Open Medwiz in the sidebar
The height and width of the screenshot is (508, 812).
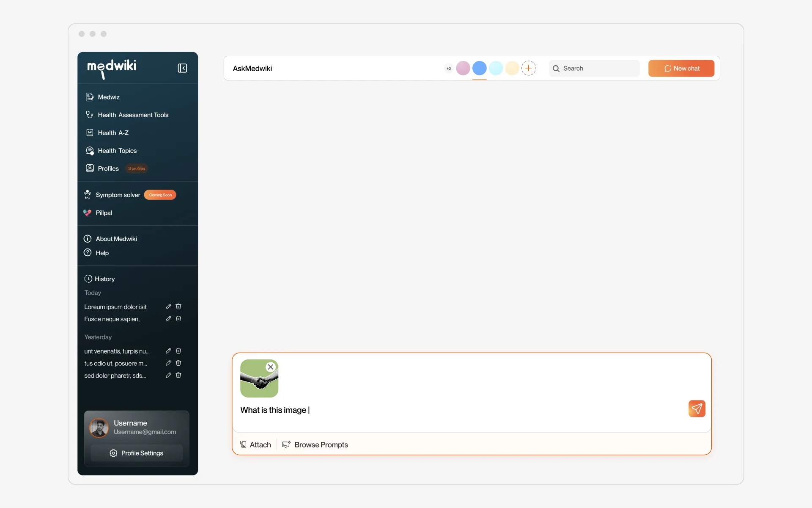(103, 97)
